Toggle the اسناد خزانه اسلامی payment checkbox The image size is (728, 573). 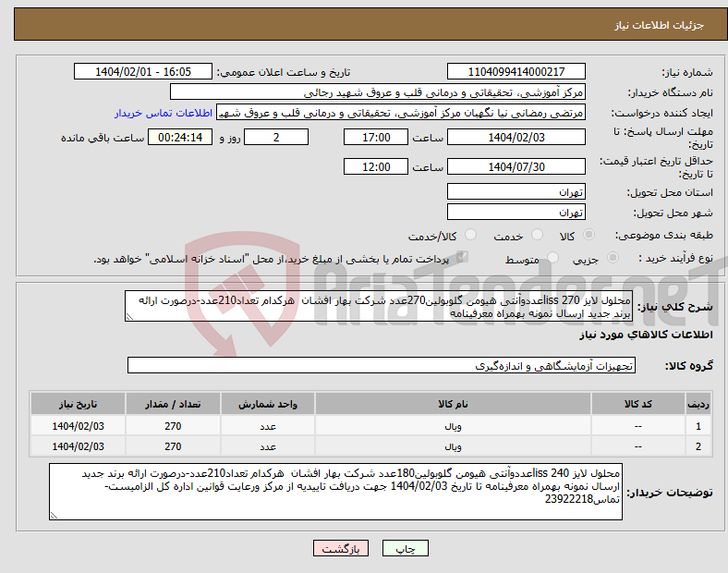[x=462, y=257]
